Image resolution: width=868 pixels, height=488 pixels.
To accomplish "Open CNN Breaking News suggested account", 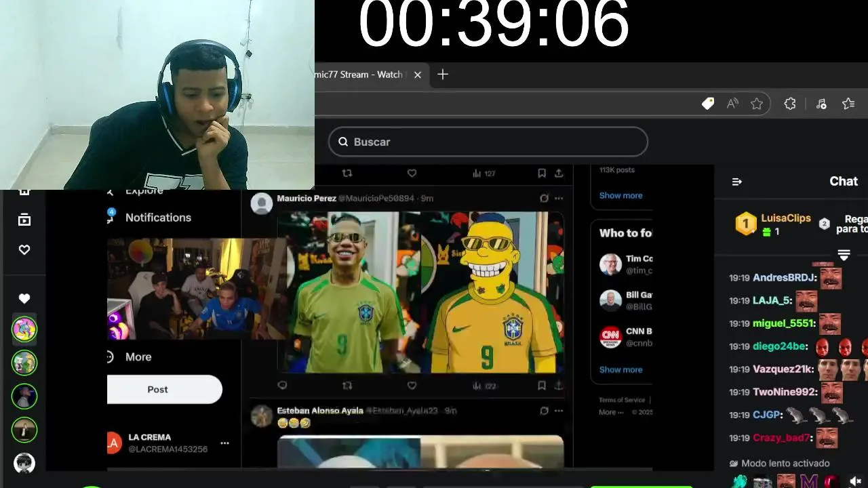I will [626, 337].
